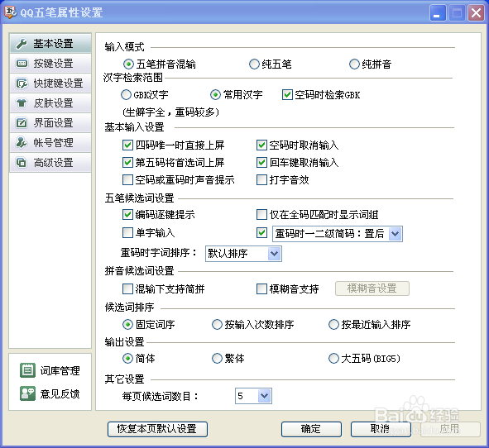
Task: Click the user icon beside 帐号管理
Action: tap(22, 143)
